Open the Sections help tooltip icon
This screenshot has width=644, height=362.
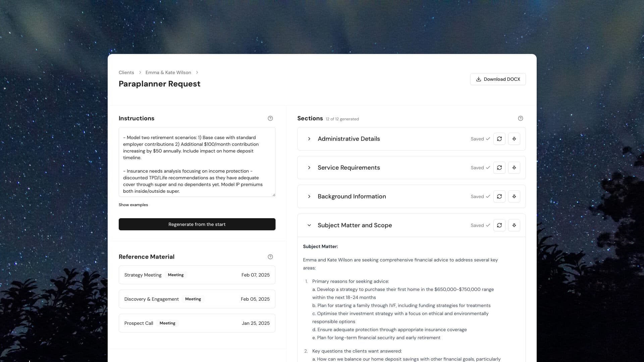click(521, 118)
